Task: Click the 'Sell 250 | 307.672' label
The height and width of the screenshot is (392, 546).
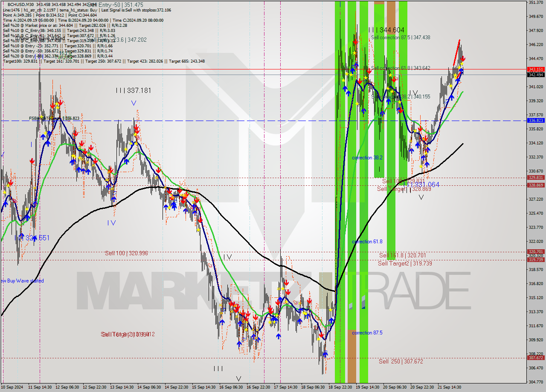Action: pyautogui.click(x=401, y=361)
